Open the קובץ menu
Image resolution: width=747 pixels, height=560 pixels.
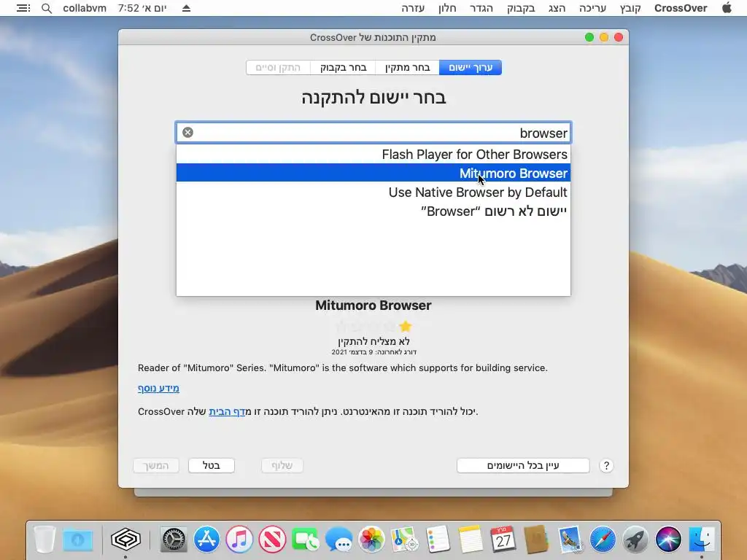(630, 8)
